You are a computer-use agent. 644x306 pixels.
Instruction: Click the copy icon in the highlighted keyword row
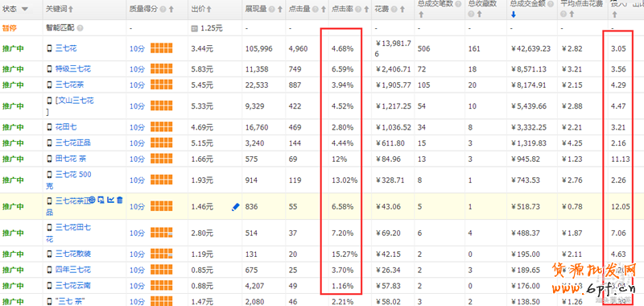pos(101,200)
